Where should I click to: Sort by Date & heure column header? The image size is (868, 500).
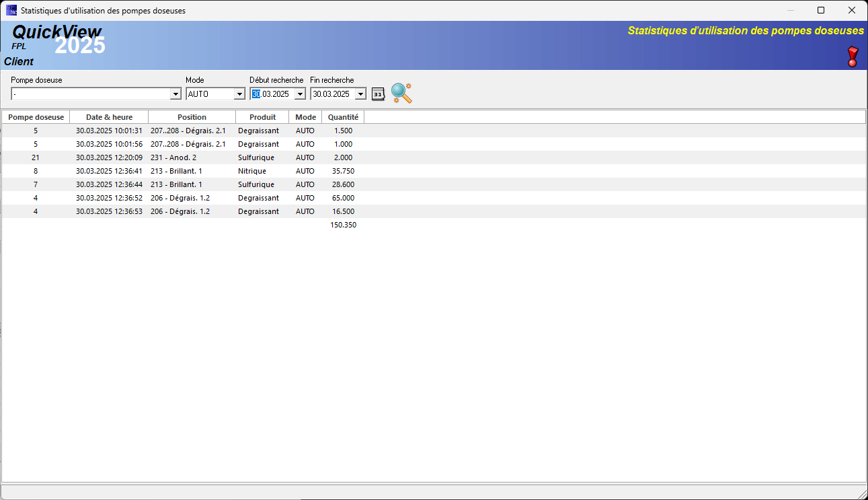click(x=109, y=117)
